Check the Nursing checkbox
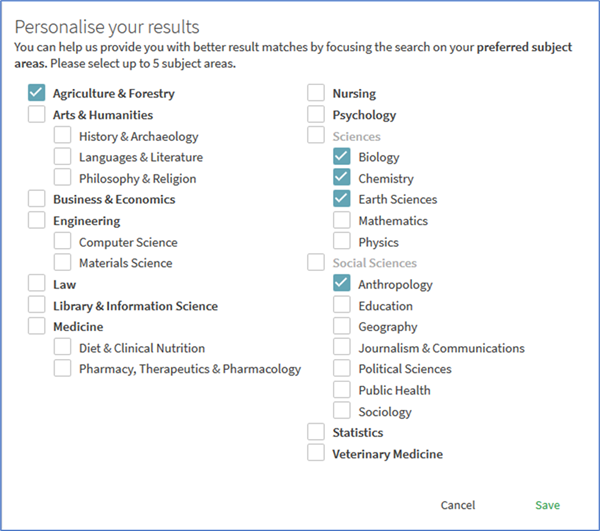The image size is (600, 531). click(316, 93)
